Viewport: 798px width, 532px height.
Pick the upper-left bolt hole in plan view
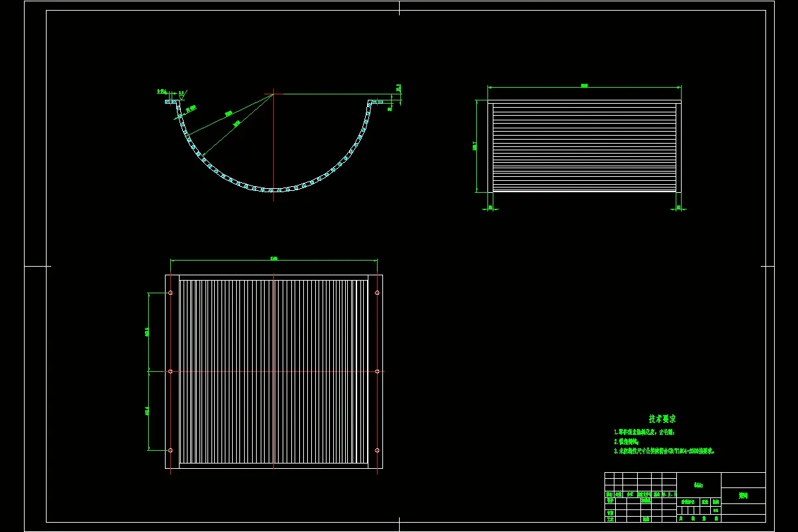coord(170,293)
